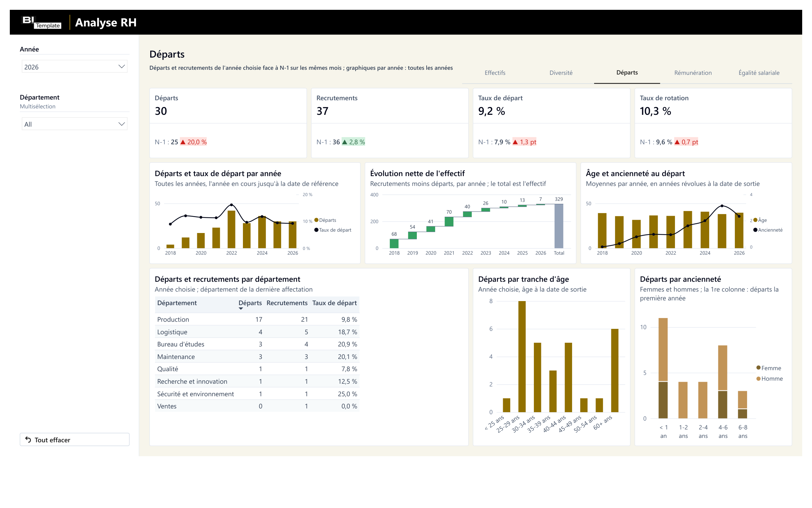Viewport: 812px width, 508px height.
Task: Open the Diversité tab
Action: [561, 73]
